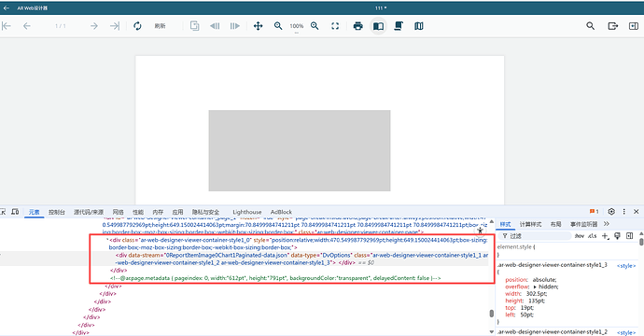This screenshot has width=644, height=336.
Task: Close the DevTools panel
Action: click(637, 212)
